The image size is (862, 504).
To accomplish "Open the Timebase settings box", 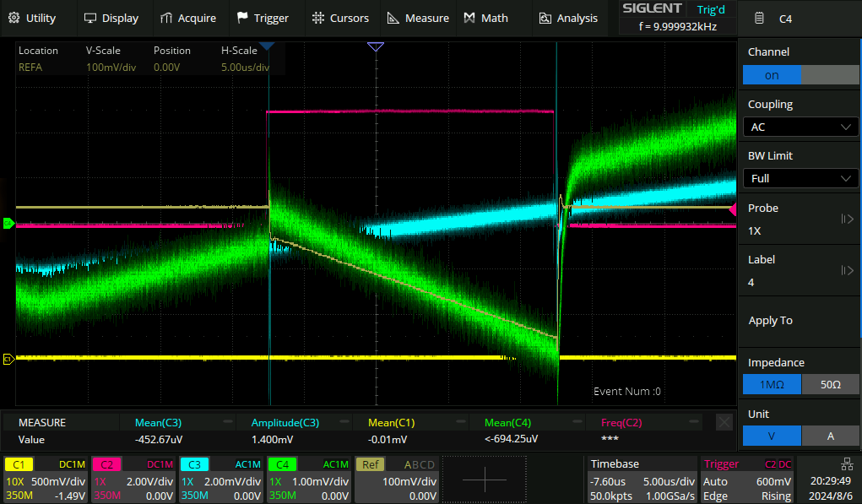I will [x=641, y=480].
